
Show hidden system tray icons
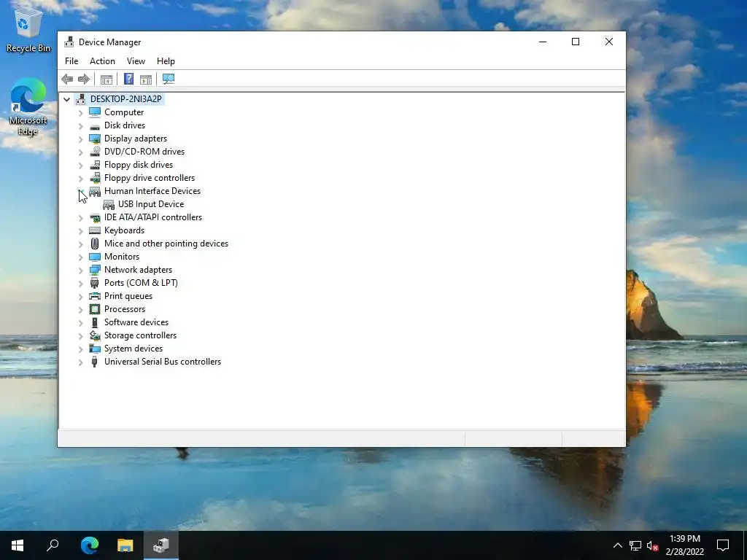(617, 545)
